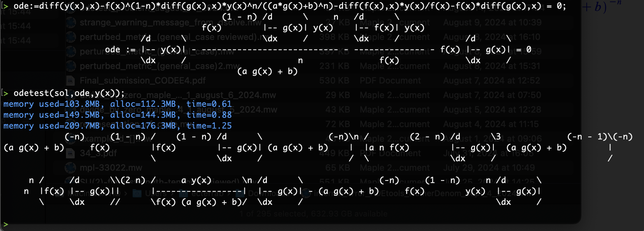
Task: Click the Maple icon beside mpl-33022.mw
Action: click(x=70, y=168)
